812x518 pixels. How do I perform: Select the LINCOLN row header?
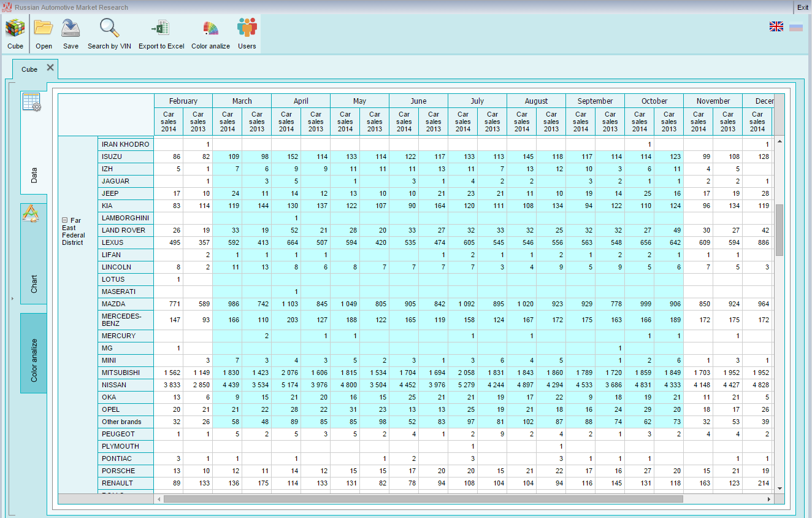[126, 267]
